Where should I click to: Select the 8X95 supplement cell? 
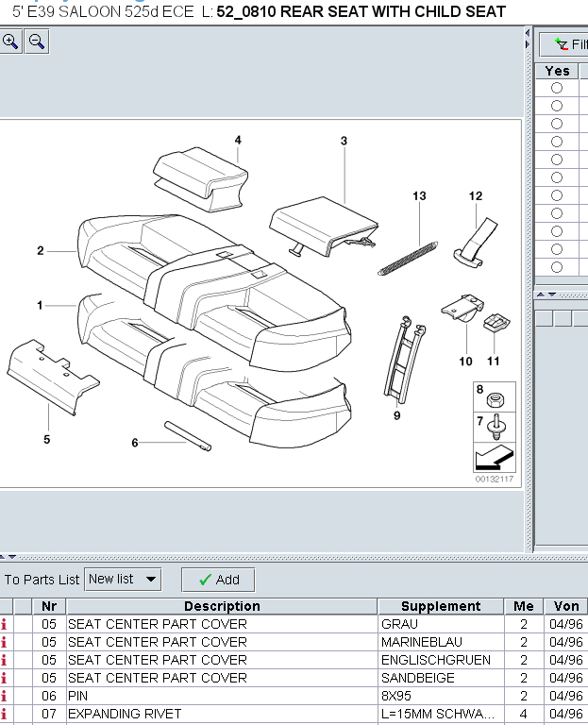click(441, 696)
